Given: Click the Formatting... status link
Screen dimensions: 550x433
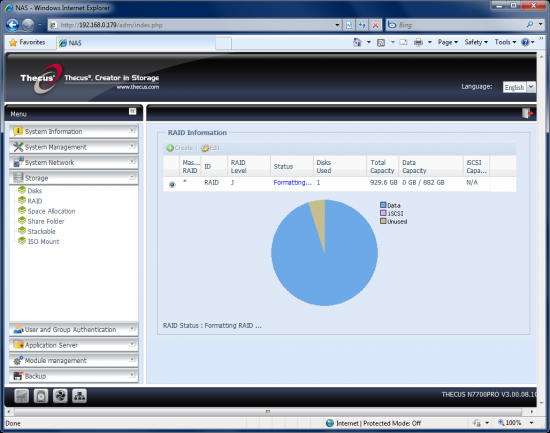Looking at the screenshot, I should tap(292, 182).
